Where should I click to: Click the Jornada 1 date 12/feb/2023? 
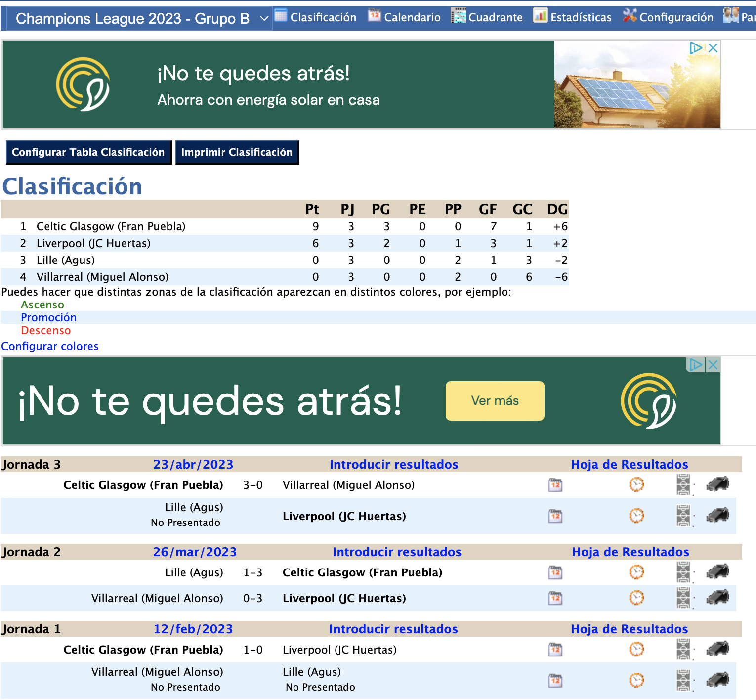click(x=193, y=629)
